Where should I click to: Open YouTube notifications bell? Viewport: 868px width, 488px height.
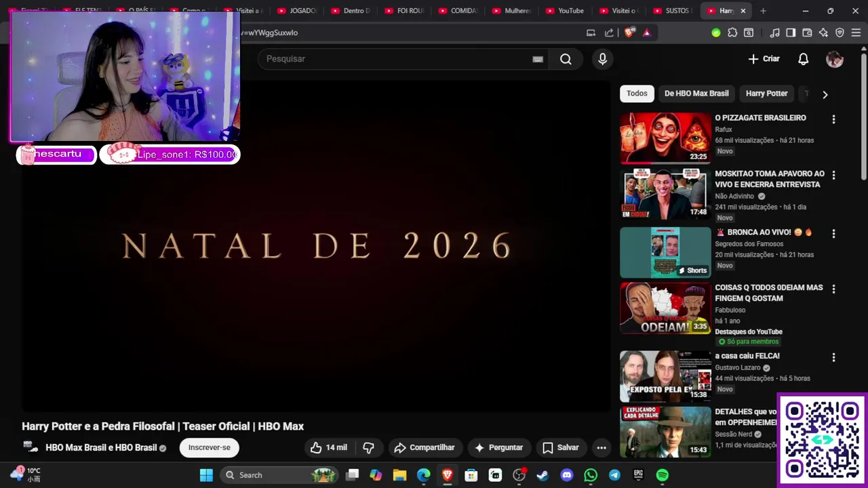803,59
